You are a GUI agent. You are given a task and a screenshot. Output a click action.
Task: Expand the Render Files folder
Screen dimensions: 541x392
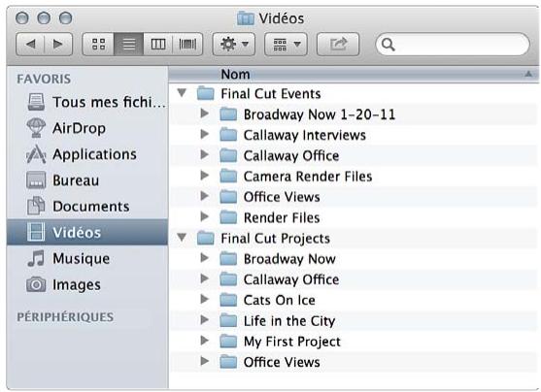205,216
